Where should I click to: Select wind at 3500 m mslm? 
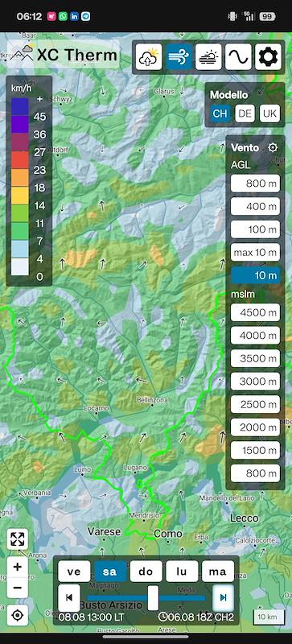pos(255,358)
